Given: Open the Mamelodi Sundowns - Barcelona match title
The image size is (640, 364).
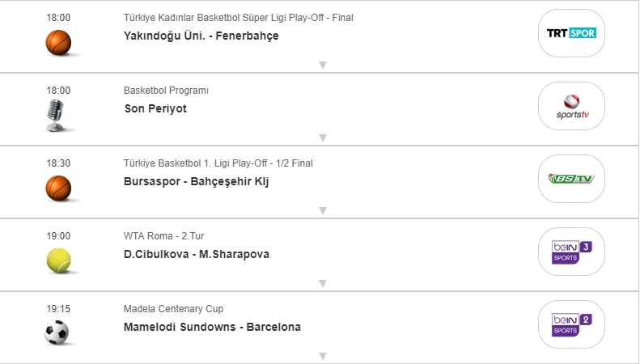Looking at the screenshot, I should pos(212,327).
